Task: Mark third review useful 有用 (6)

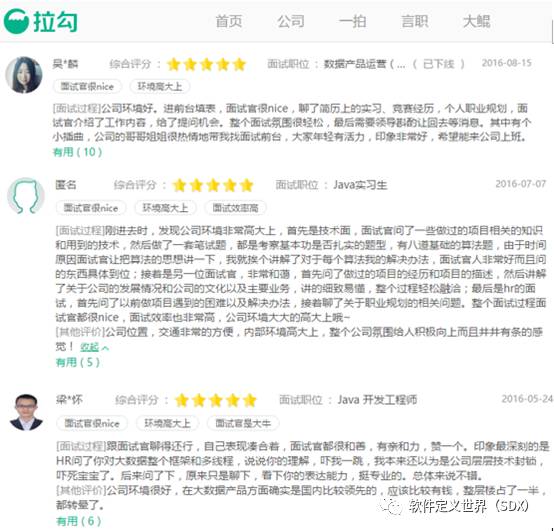Action: click(x=79, y=521)
